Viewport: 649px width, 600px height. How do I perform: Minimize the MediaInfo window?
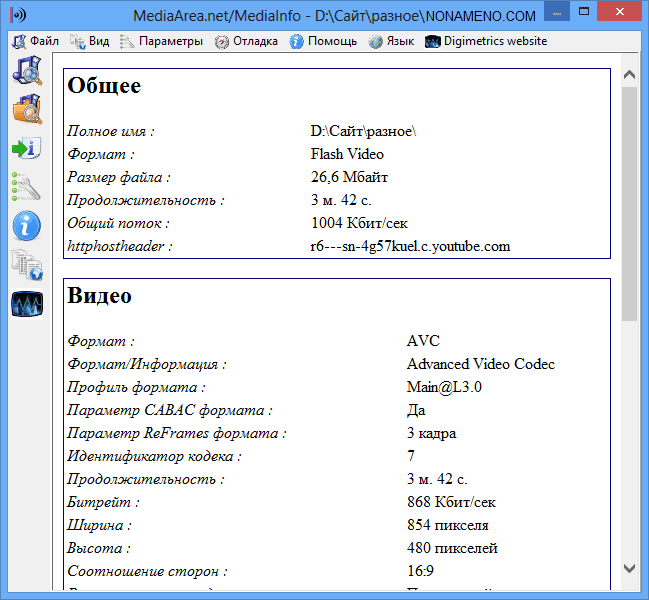click(x=551, y=14)
